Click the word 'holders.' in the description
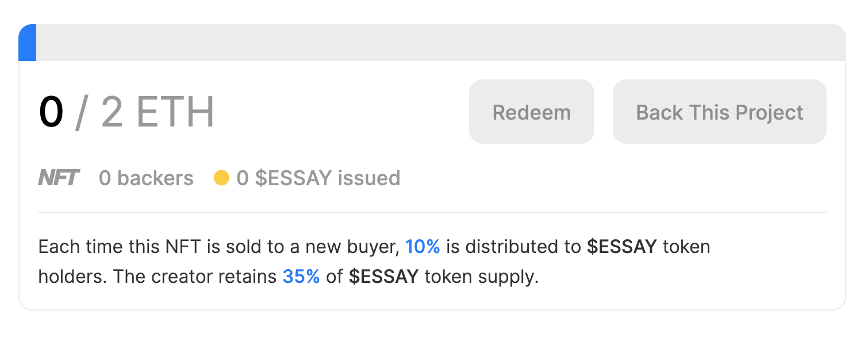 point(73,277)
